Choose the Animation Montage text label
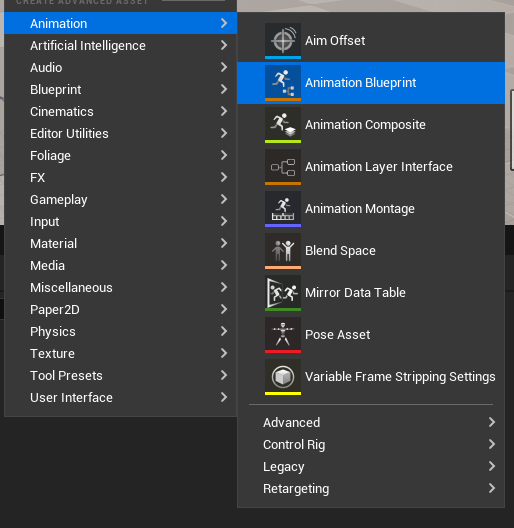514x528 pixels. 360,209
